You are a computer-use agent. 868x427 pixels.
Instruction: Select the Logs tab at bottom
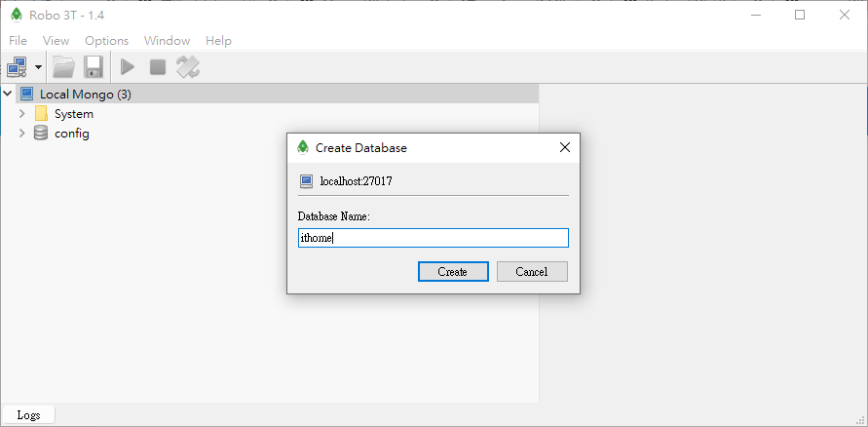pyautogui.click(x=28, y=415)
